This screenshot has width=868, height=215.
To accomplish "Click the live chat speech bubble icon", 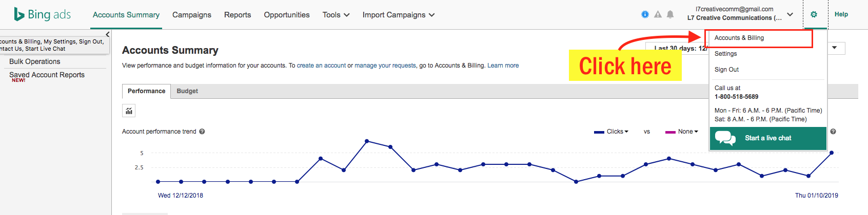I will click(725, 138).
